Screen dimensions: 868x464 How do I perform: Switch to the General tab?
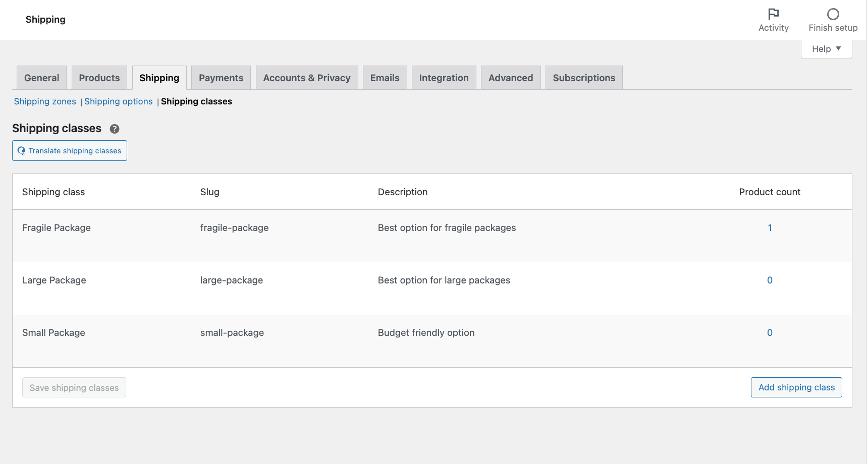[x=41, y=78]
